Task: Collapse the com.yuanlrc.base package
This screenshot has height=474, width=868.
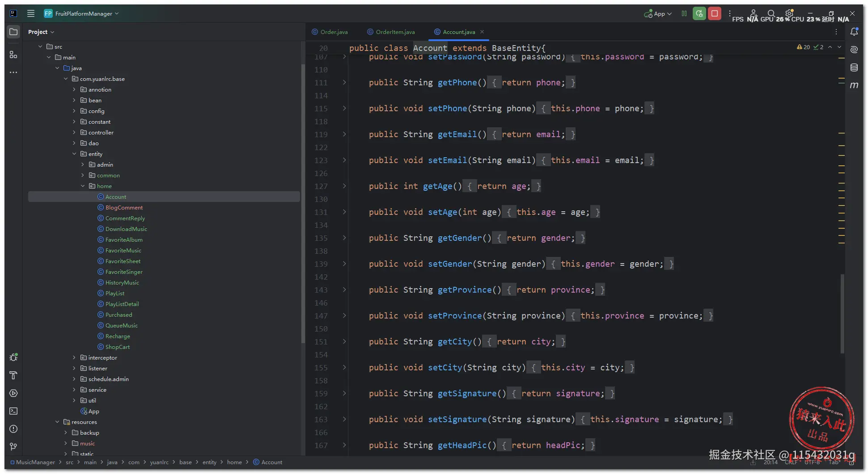Action: click(66, 79)
